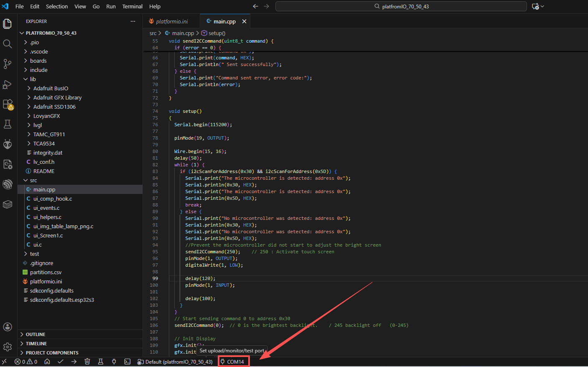This screenshot has width=588, height=367.
Task: Click Default project environment switcher
Action: tap(175, 362)
